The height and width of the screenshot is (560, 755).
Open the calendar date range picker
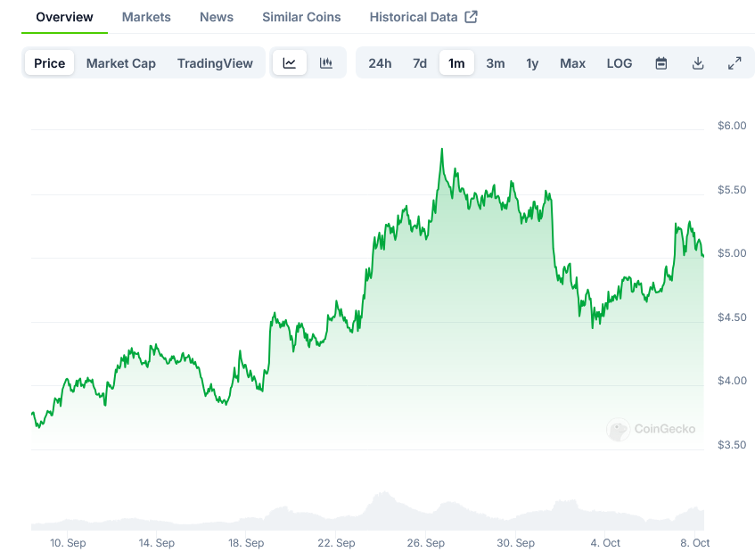(661, 63)
